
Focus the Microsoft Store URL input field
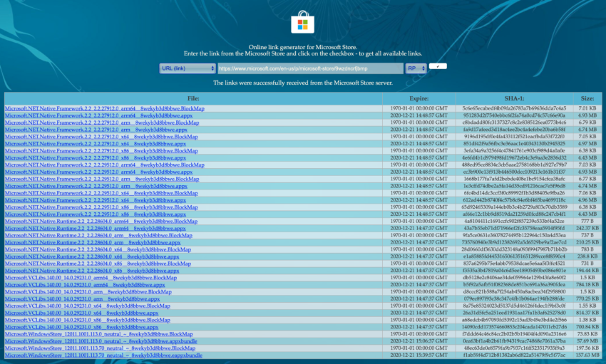pyautogui.click(x=310, y=68)
